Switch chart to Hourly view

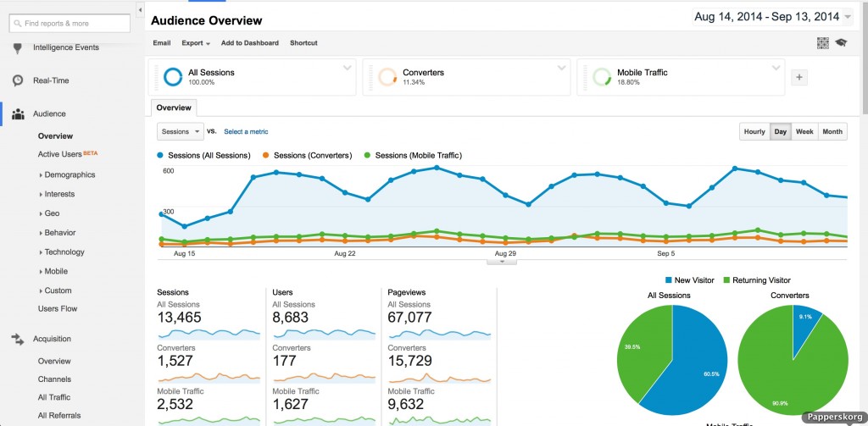[x=754, y=131]
